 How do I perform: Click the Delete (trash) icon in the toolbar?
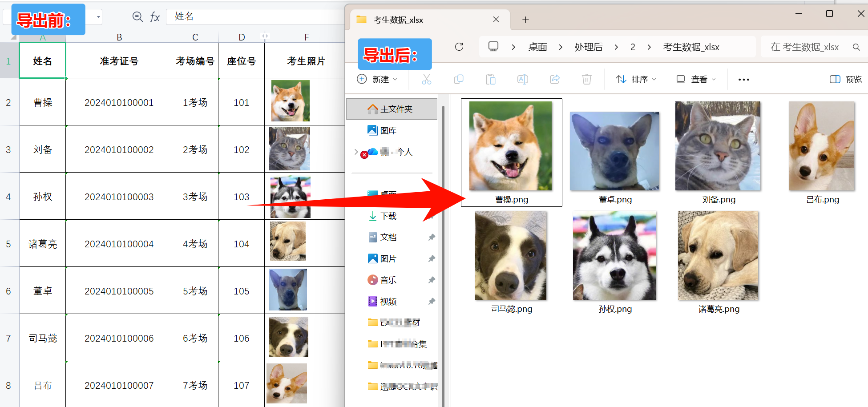[x=586, y=79]
